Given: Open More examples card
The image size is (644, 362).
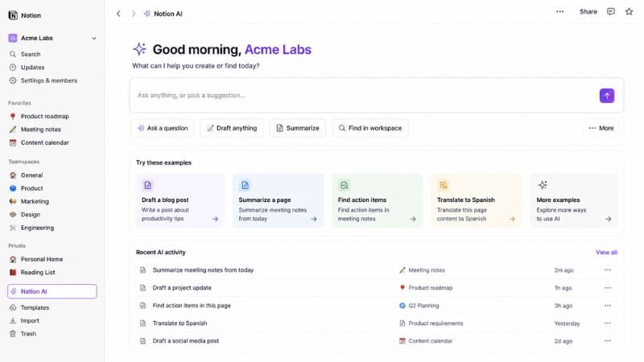Looking at the screenshot, I should point(574,200).
